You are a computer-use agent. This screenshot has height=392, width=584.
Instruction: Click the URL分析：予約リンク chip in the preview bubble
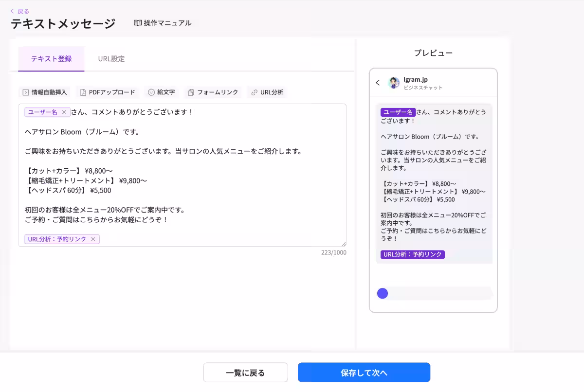click(x=412, y=254)
